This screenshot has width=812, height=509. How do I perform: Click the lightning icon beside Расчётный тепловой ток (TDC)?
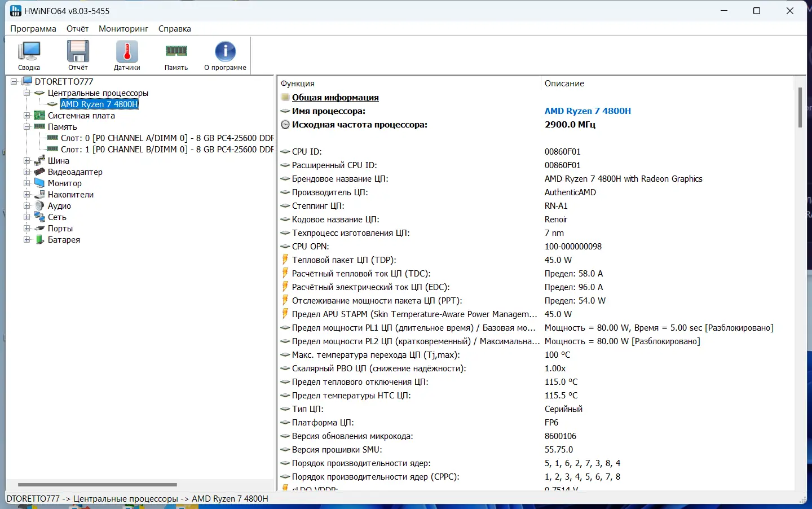click(x=285, y=273)
